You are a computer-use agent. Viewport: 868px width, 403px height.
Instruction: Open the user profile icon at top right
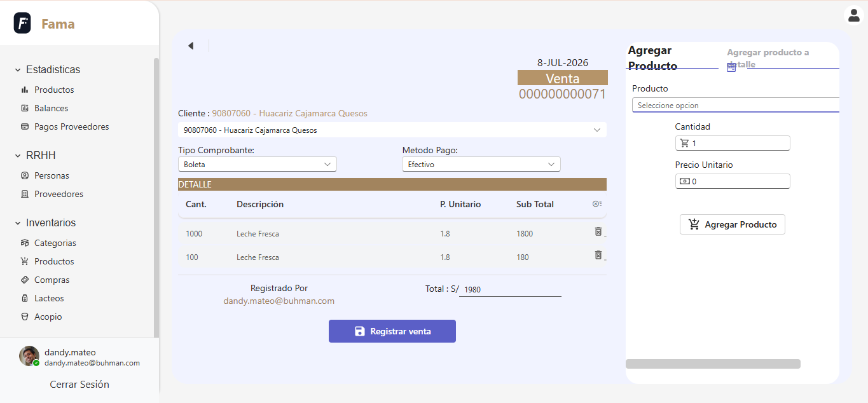click(853, 15)
